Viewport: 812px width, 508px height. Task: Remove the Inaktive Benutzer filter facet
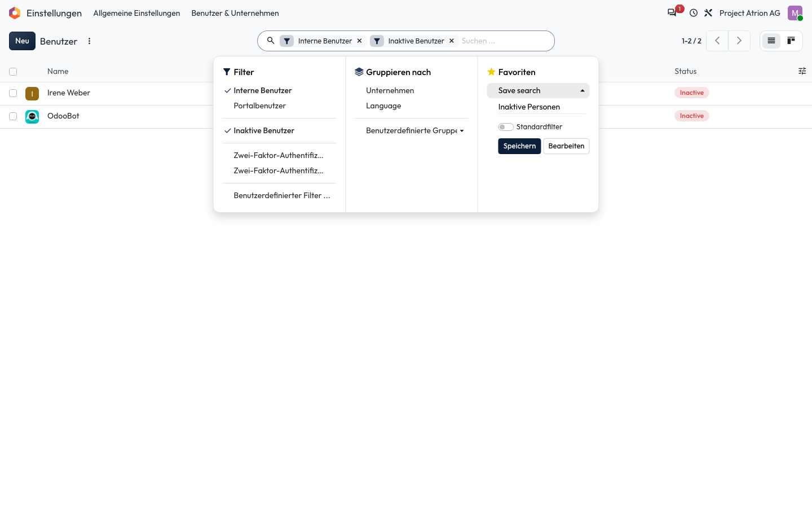click(x=452, y=41)
